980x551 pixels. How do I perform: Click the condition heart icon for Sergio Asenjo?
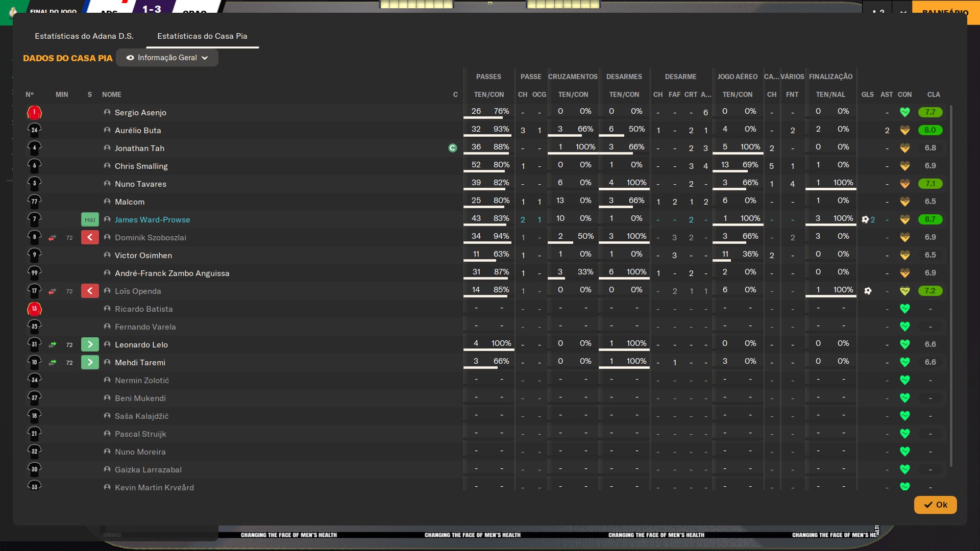point(904,112)
